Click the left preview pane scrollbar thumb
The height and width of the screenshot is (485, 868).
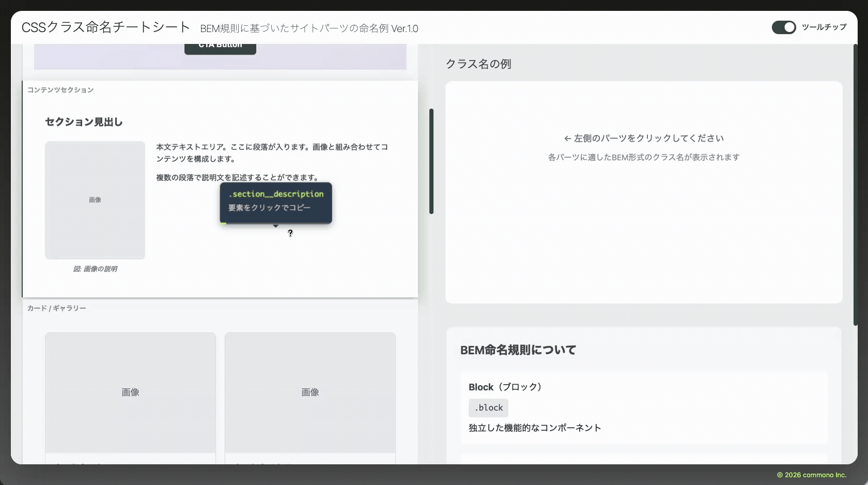coord(431,161)
